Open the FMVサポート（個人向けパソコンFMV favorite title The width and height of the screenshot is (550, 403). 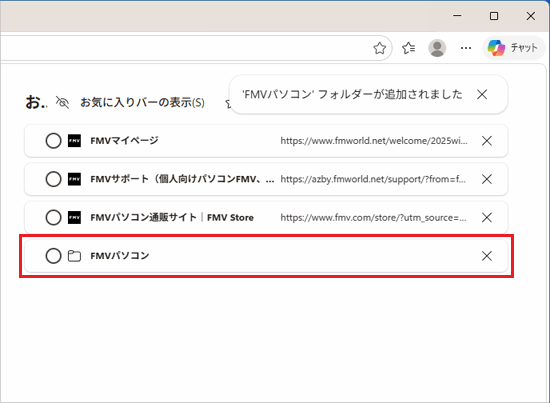[x=182, y=179]
